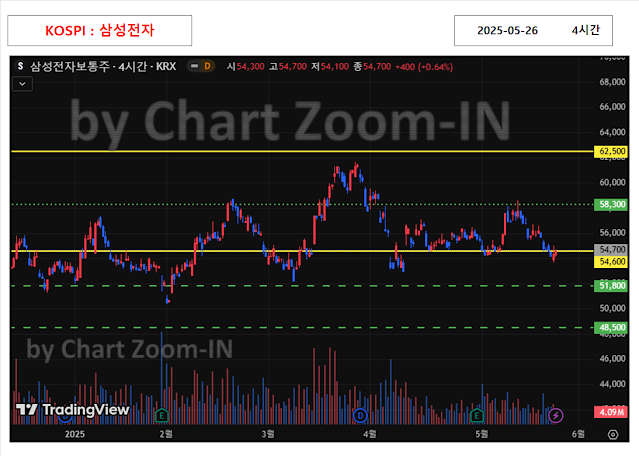Click the earnings 'E' marker near 5월
The width and height of the screenshot is (639, 456).
477,416
